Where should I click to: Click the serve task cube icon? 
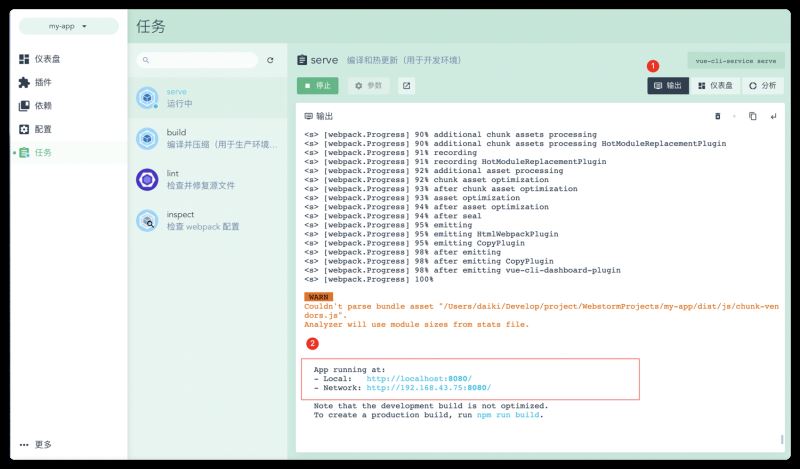point(147,97)
